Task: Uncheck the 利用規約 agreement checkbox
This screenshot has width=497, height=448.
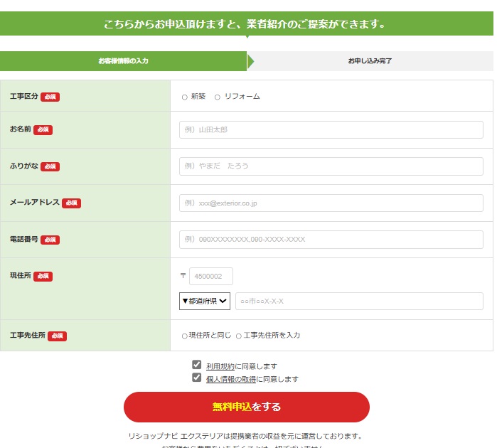Action: pos(197,365)
